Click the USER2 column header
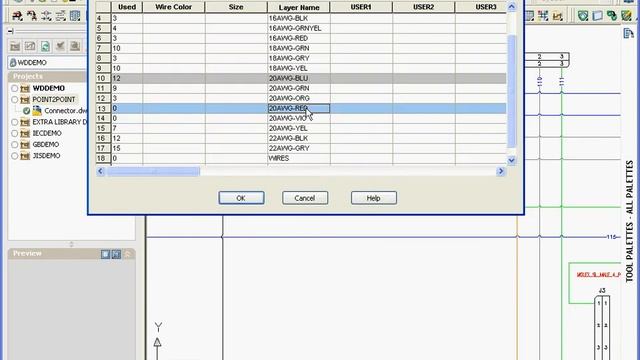The image size is (640, 360). [x=424, y=7]
